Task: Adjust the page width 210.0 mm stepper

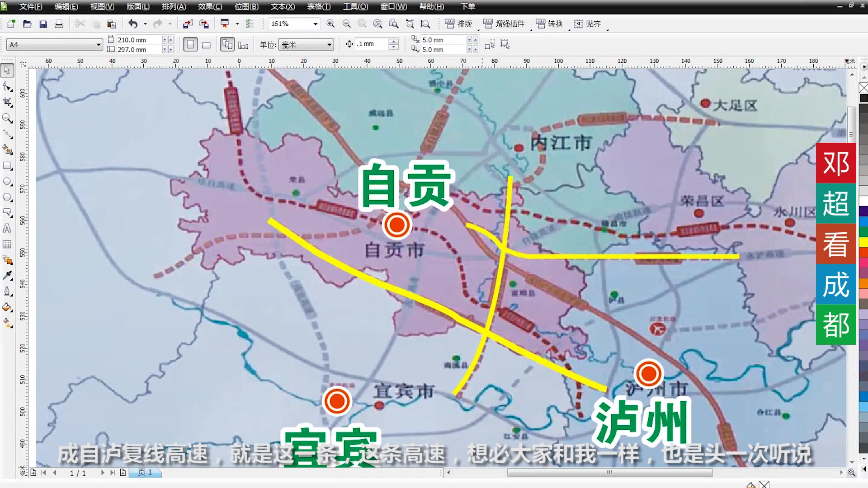Action: (168, 40)
